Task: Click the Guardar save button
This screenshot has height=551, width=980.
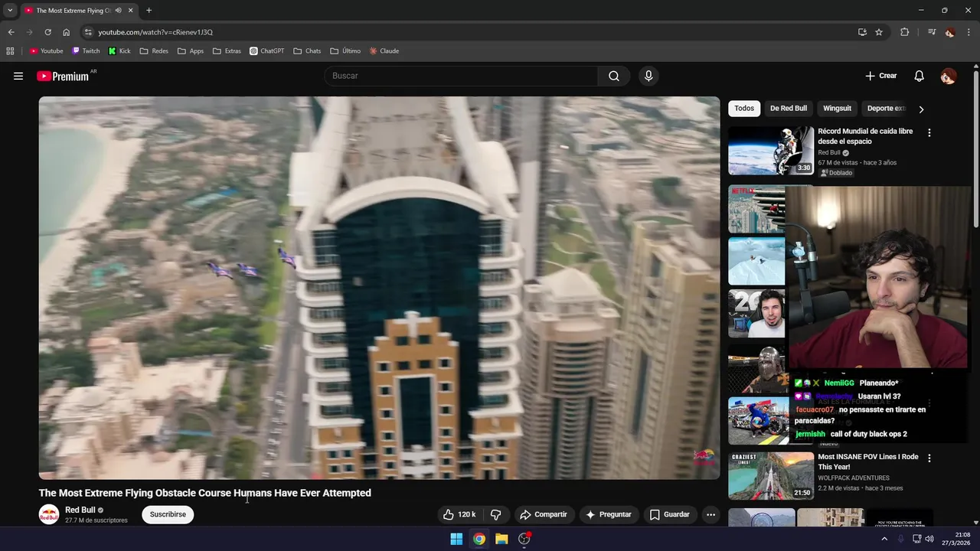Action: [x=670, y=514]
